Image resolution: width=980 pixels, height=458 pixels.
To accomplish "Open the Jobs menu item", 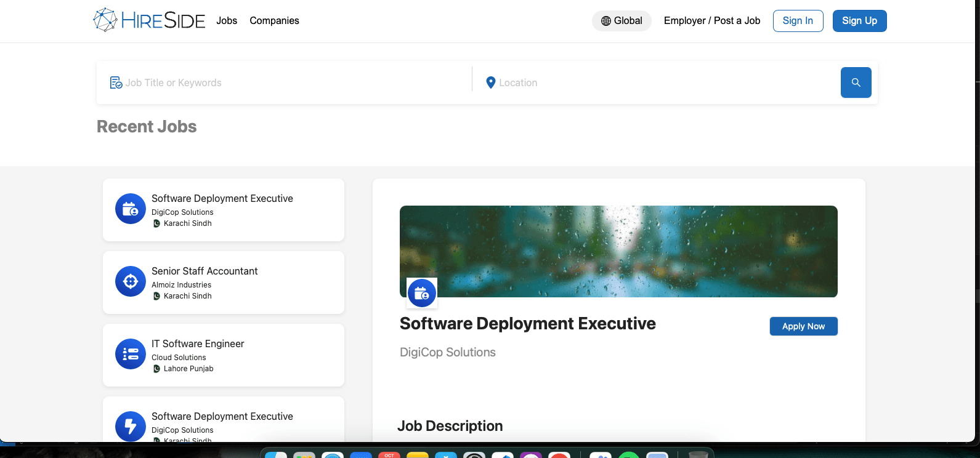I will 227,20.
